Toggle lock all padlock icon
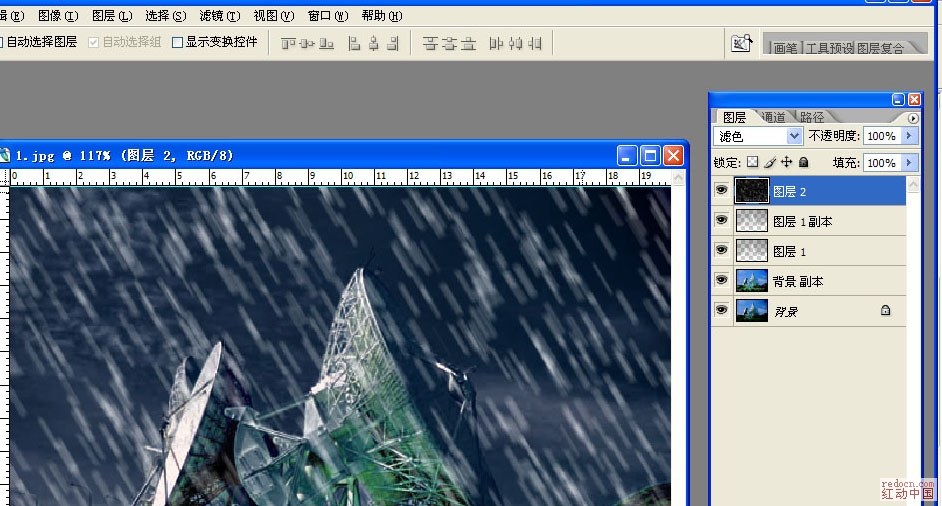Image resolution: width=942 pixels, height=506 pixels. coord(804,162)
